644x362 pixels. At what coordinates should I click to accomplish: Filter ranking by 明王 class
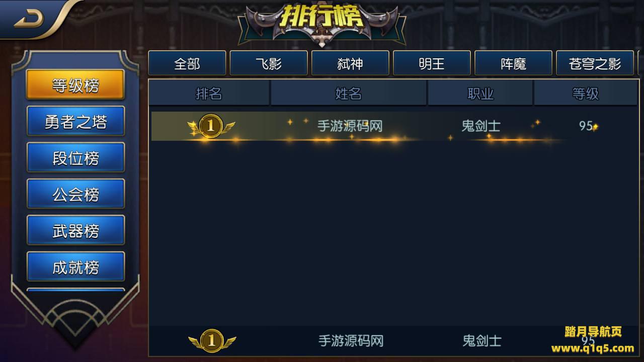pos(432,63)
